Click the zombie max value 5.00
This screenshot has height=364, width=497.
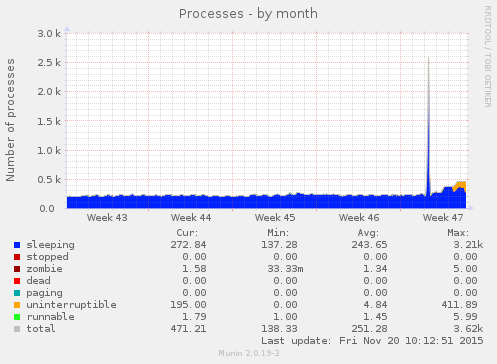coord(465,269)
